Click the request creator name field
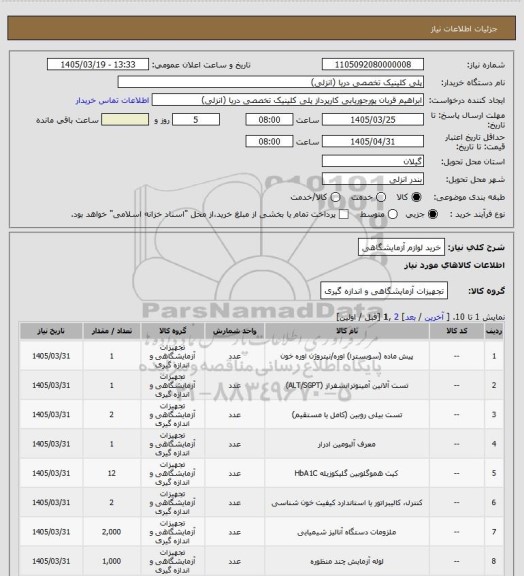 [x=288, y=100]
